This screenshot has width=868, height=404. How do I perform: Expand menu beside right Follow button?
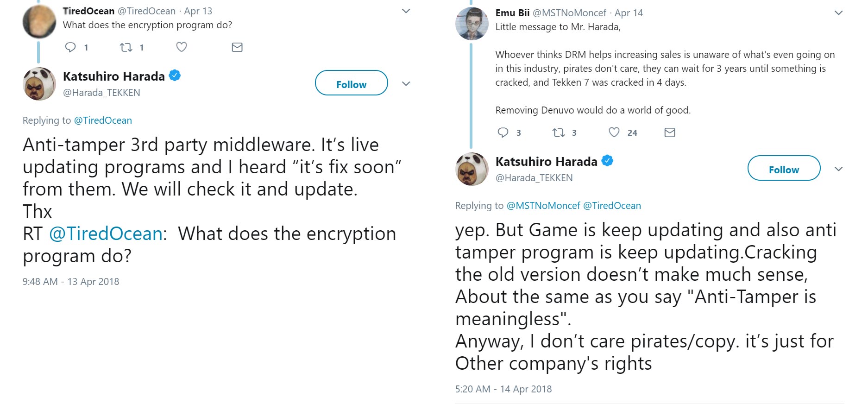pyautogui.click(x=838, y=169)
